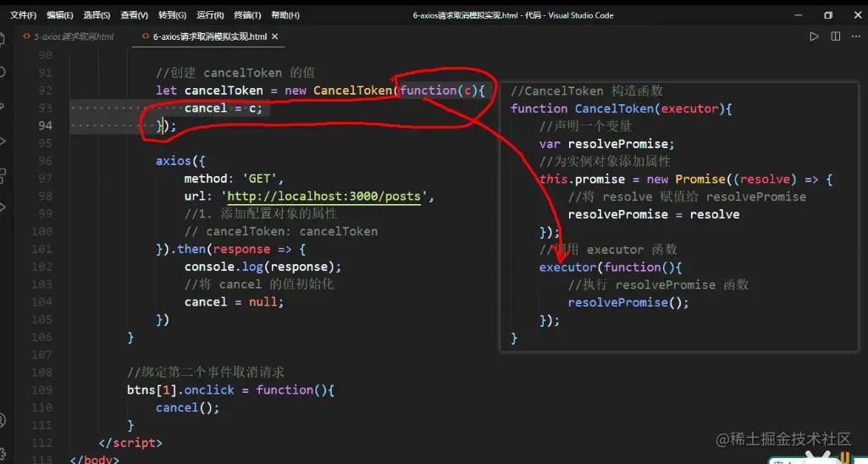Open the editor More Actions ellipsis menu
The height and width of the screenshot is (464, 868).
tap(857, 36)
